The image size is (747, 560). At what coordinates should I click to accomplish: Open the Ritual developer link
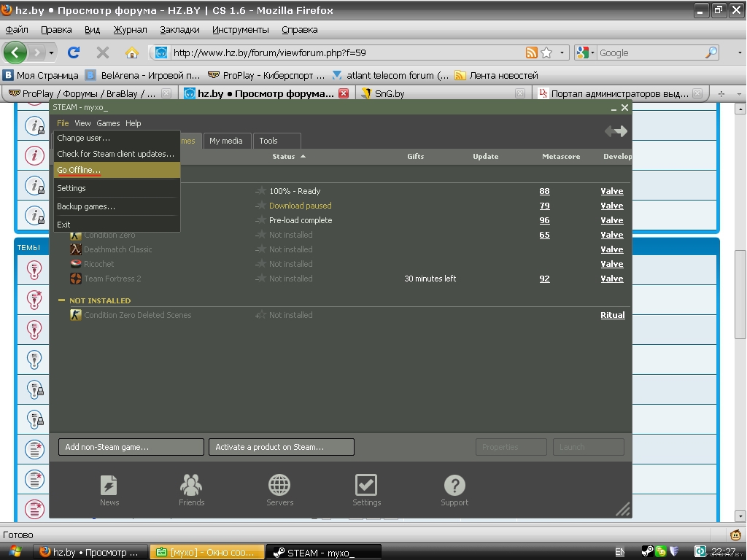pyautogui.click(x=613, y=315)
